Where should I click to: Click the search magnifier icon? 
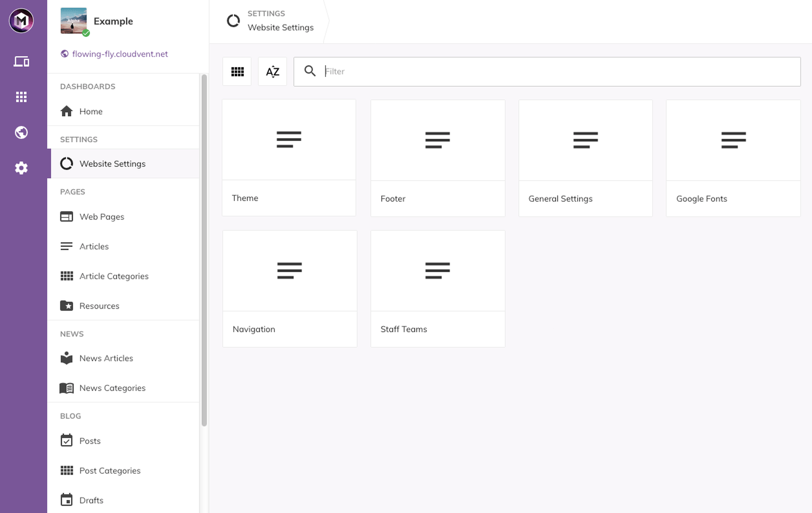point(310,71)
